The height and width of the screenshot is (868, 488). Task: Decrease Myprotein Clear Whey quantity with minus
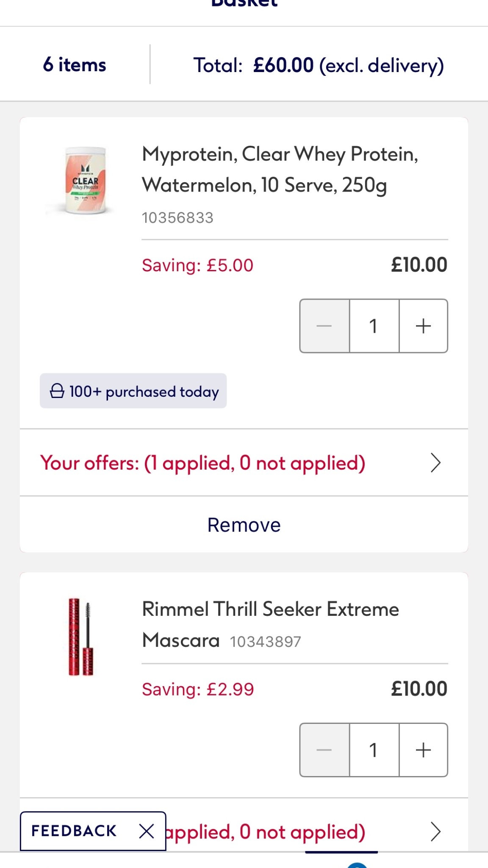(324, 326)
